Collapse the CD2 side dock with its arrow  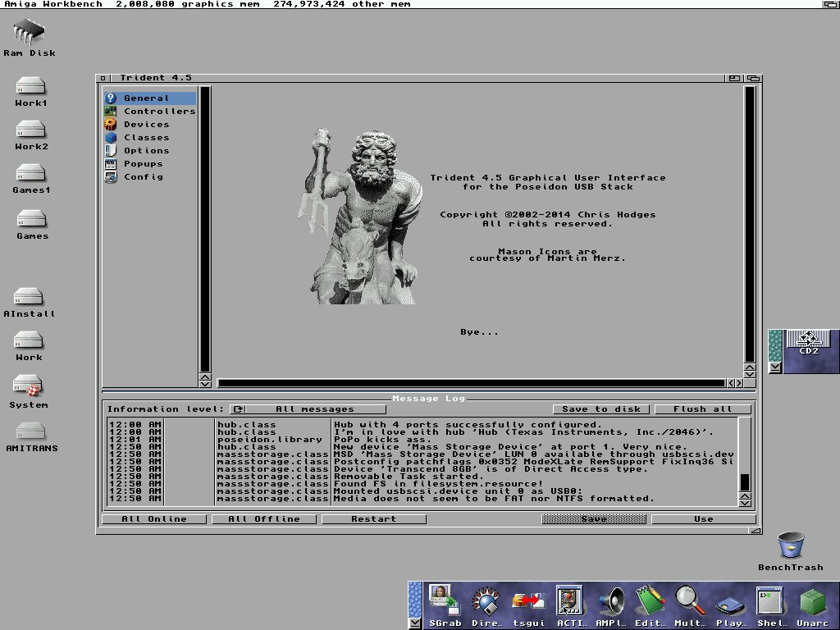(x=774, y=367)
